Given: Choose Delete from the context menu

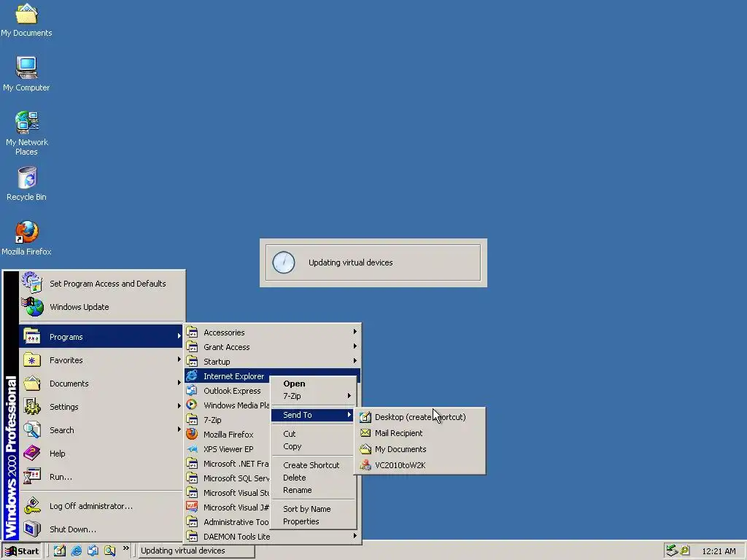Looking at the screenshot, I should [x=313, y=477].
